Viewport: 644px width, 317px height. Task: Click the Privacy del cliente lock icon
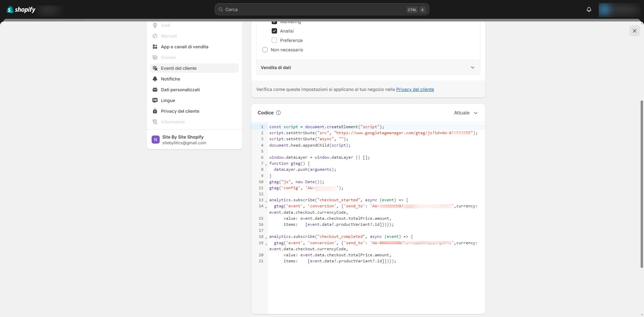(x=155, y=111)
